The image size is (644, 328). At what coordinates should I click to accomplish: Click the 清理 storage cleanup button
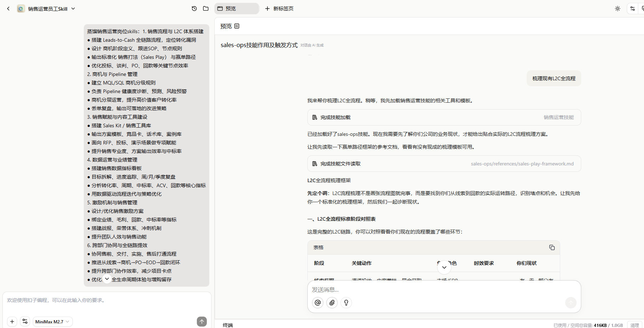(634, 325)
